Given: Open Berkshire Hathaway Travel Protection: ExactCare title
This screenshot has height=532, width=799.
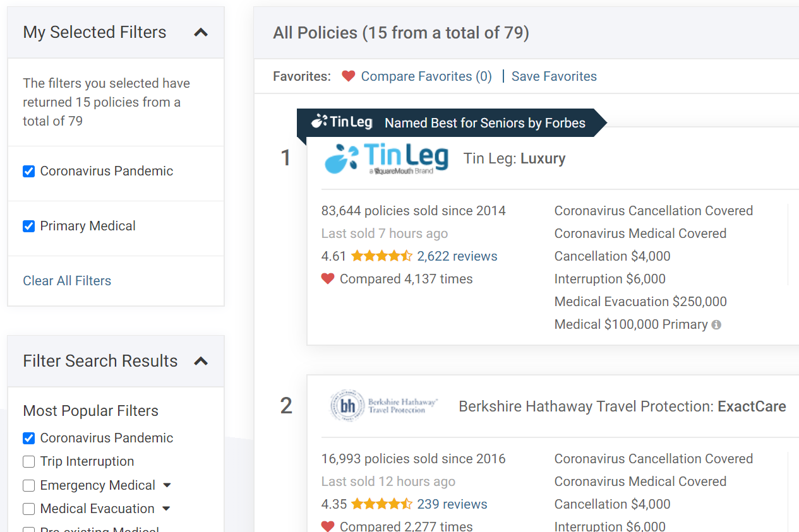Looking at the screenshot, I should click(622, 406).
